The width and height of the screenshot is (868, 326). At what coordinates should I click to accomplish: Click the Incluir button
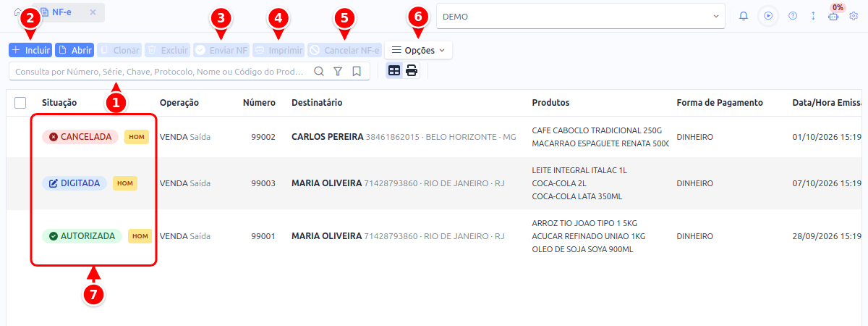tap(30, 50)
